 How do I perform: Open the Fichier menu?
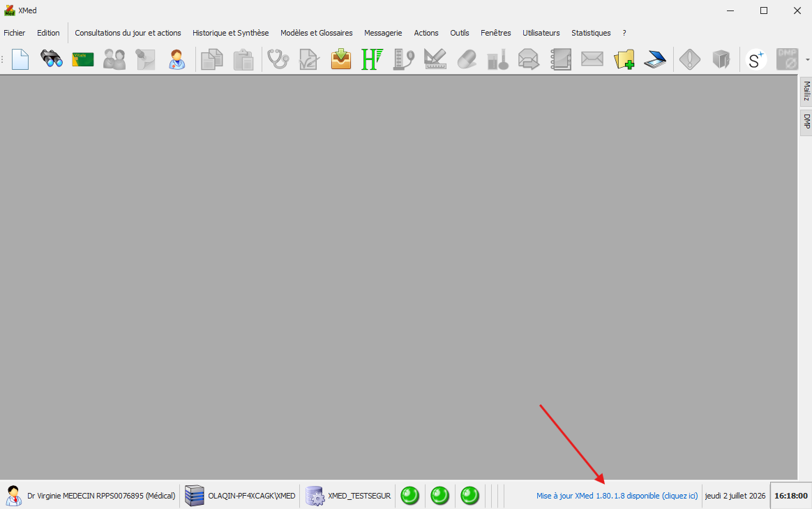tap(15, 33)
